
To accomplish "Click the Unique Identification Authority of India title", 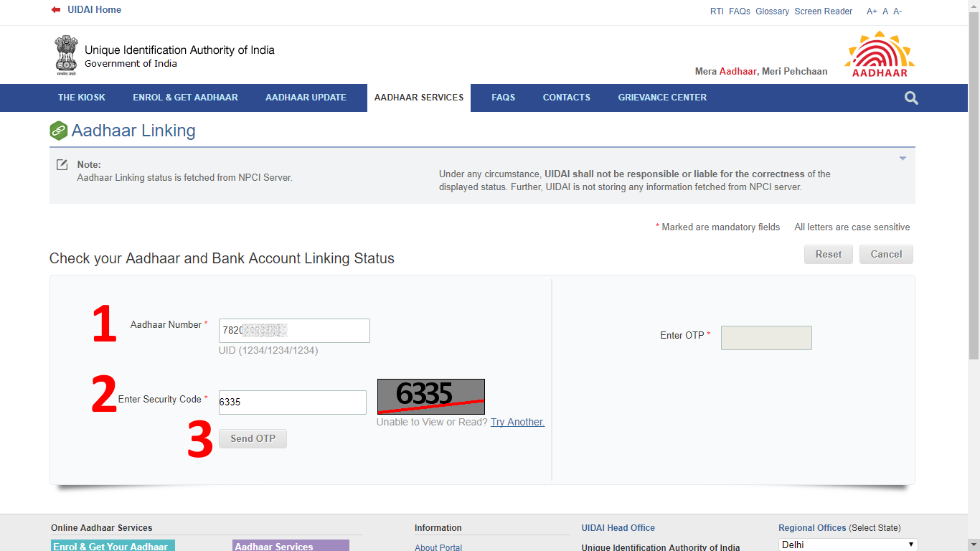I will (179, 50).
